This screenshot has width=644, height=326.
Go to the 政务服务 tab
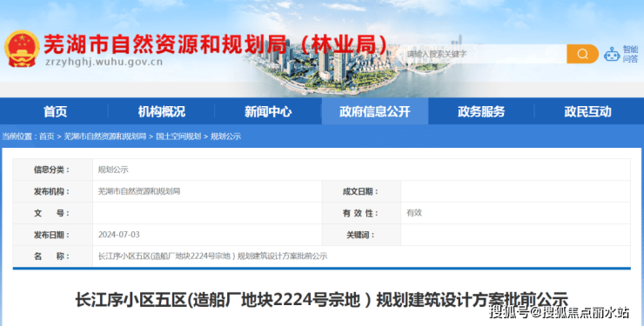click(x=481, y=111)
